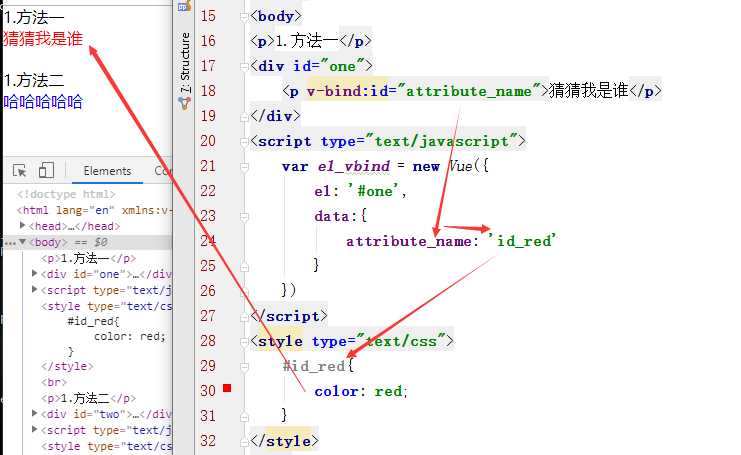The height and width of the screenshot is (455, 741).
Task: Click the "text/javascript" value on line 20
Action: click(x=442, y=141)
